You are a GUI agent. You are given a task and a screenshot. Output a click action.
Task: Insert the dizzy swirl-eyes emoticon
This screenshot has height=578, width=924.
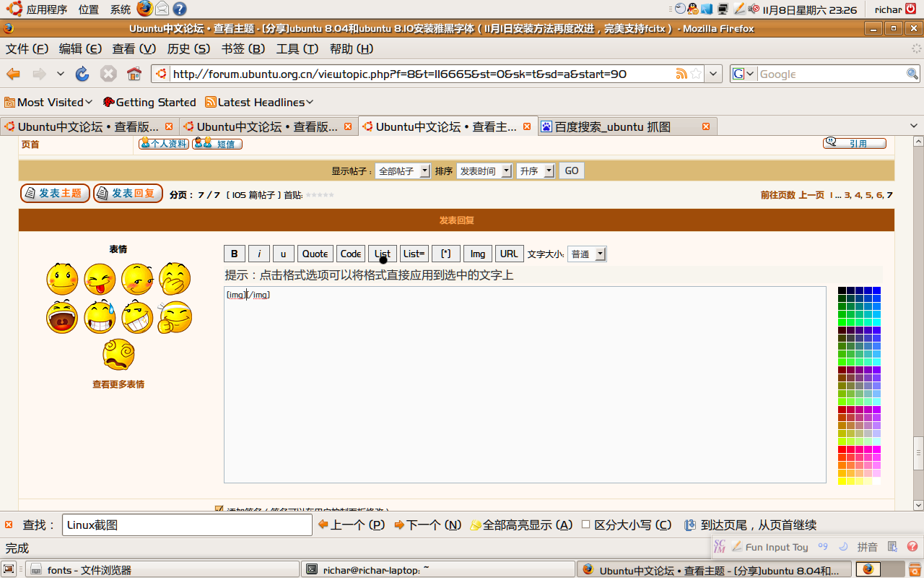coord(118,355)
